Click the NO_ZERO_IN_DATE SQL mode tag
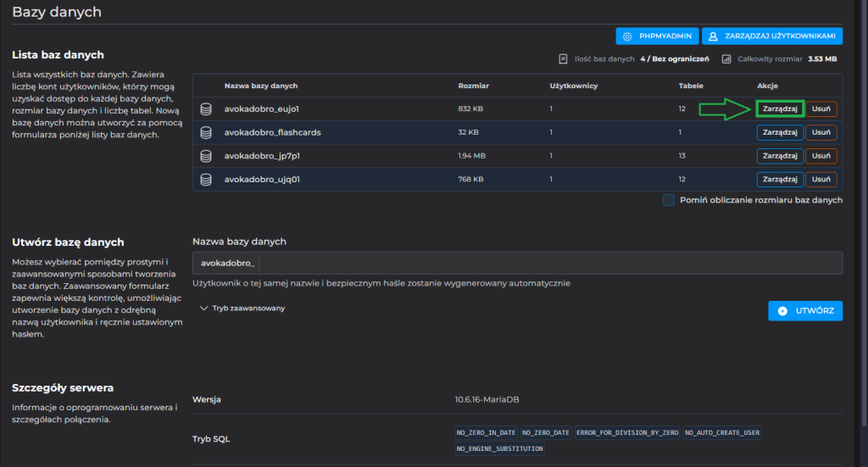The height and width of the screenshot is (467, 868). click(x=486, y=432)
